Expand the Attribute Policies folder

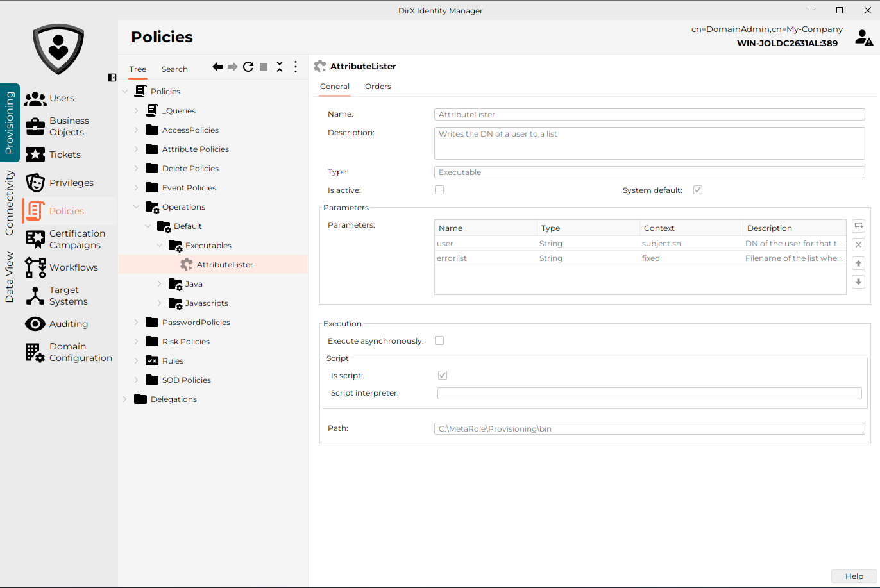click(136, 149)
